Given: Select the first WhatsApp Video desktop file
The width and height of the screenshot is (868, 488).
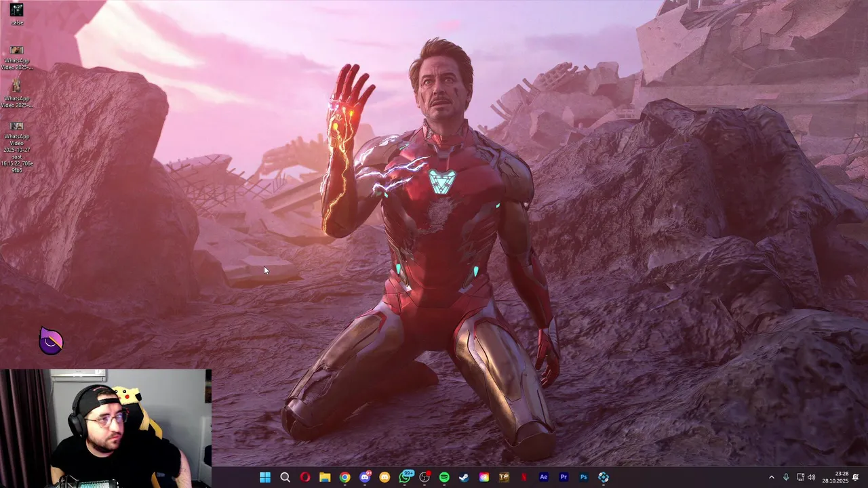Looking at the screenshot, I should click(17, 58).
